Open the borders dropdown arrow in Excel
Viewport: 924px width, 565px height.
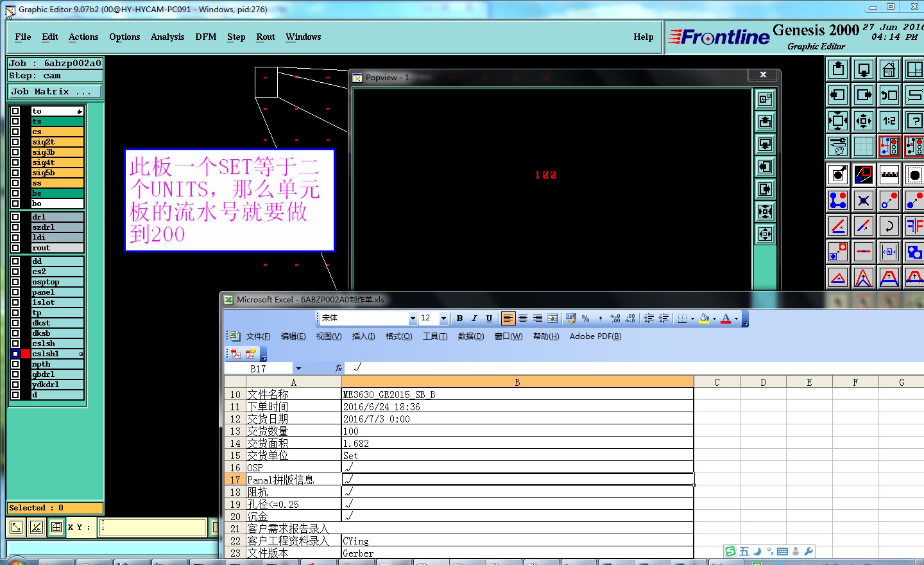(x=692, y=318)
